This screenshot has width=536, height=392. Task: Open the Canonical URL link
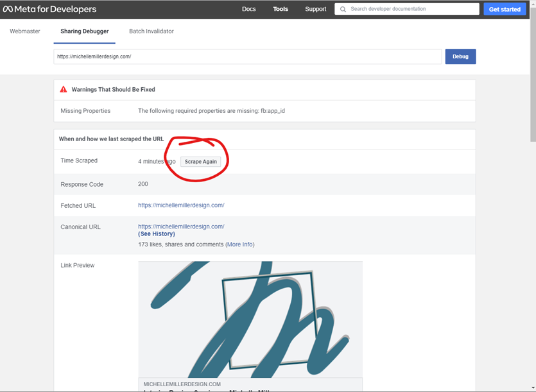(x=181, y=226)
